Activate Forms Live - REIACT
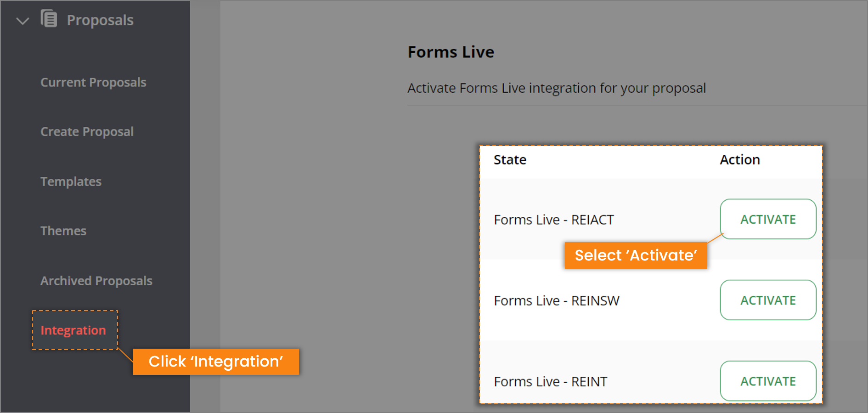This screenshot has height=413, width=868. [x=767, y=219]
